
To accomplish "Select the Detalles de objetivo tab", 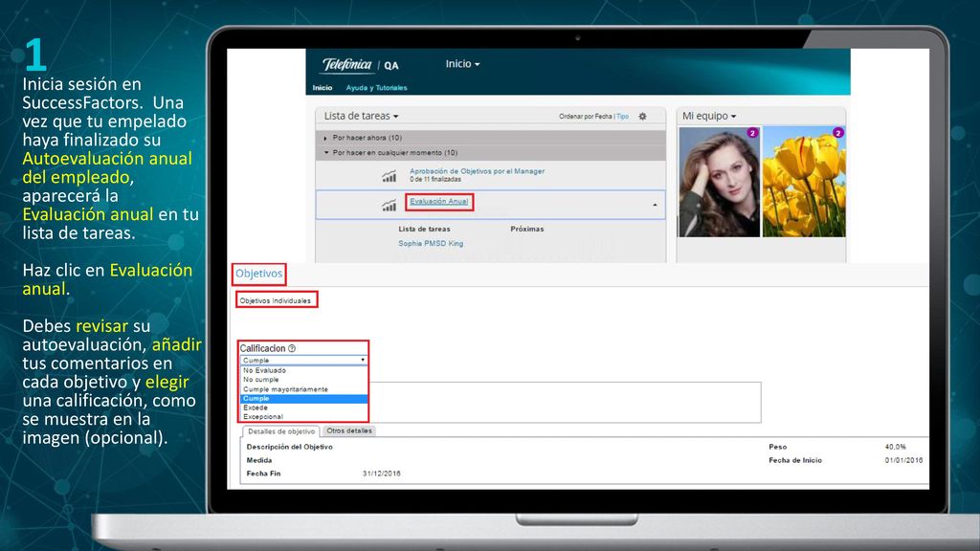I will click(281, 431).
